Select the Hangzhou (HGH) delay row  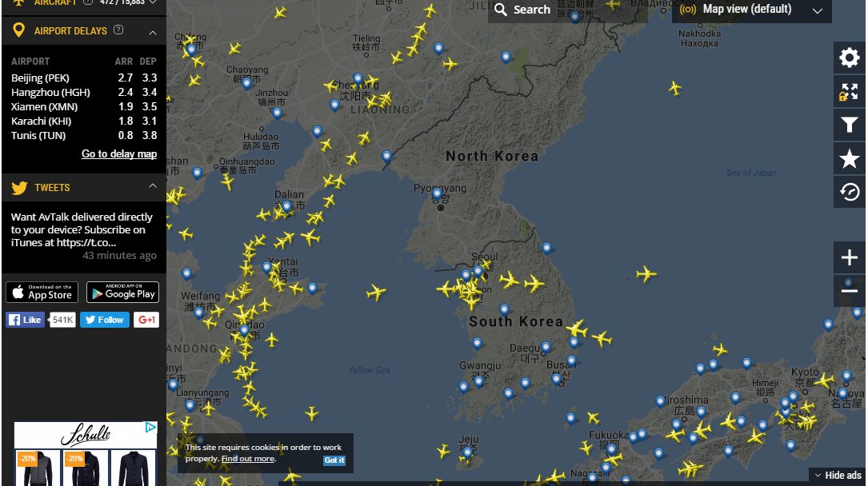pyautogui.click(x=83, y=93)
